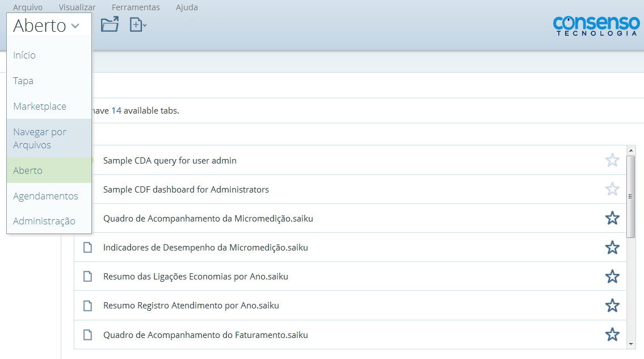Unfavorite Quadro de Acompanhamento da Micromedição.saiku
This screenshot has height=359, width=644.
(x=612, y=218)
